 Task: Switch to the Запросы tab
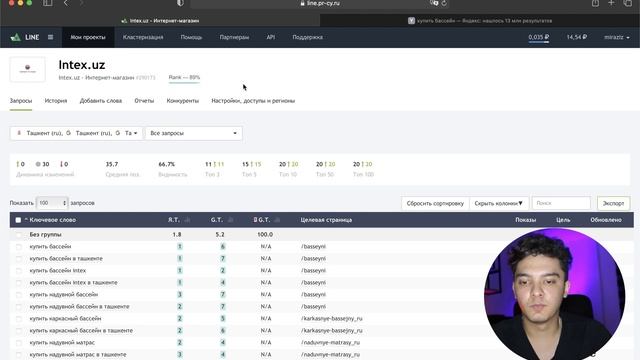pos(21,101)
